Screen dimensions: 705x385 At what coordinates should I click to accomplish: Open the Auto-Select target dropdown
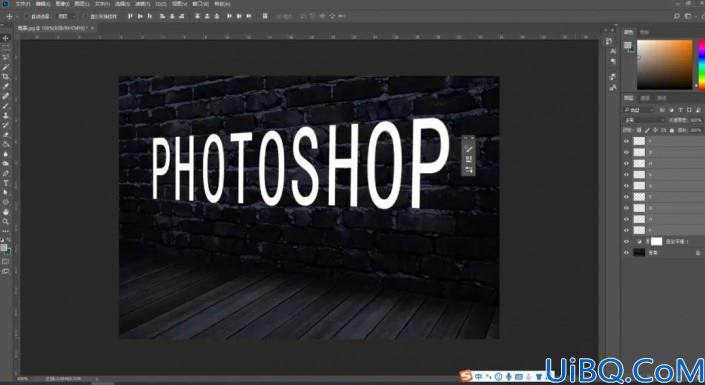[66, 17]
